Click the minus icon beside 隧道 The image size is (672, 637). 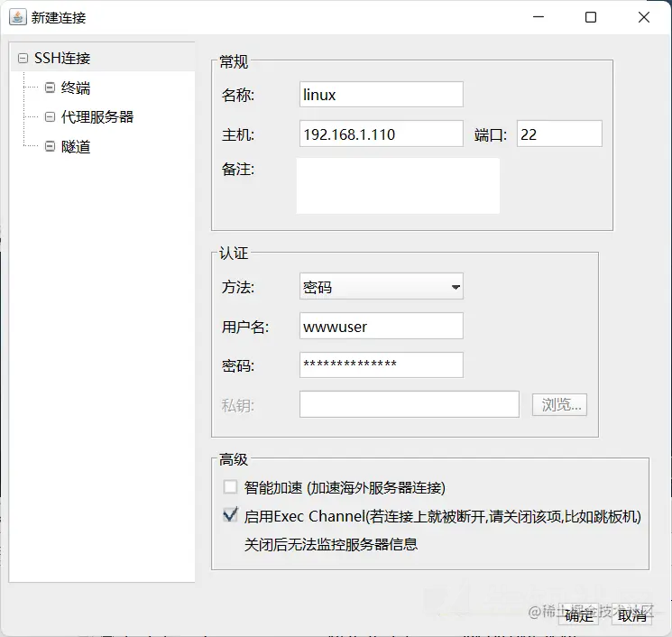pyautogui.click(x=51, y=146)
